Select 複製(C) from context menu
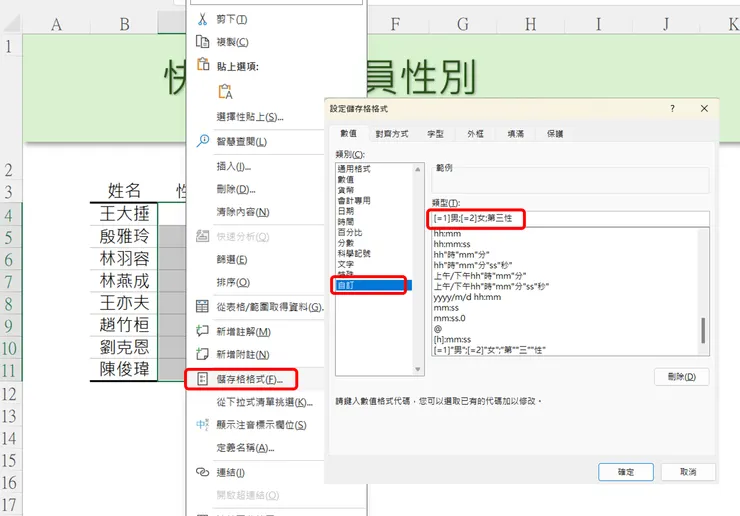 pos(232,42)
